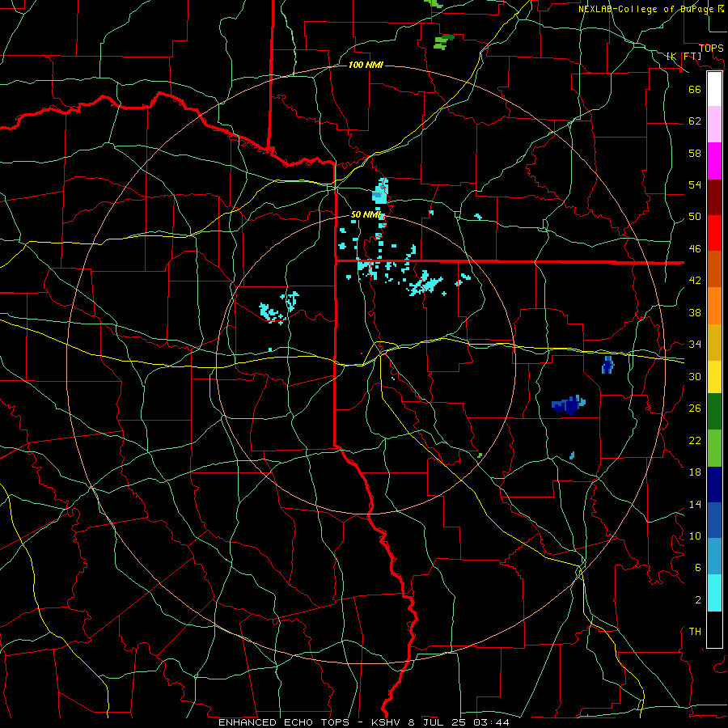Click the "66" legend value
The height and width of the screenshot is (728, 728).
(695, 90)
